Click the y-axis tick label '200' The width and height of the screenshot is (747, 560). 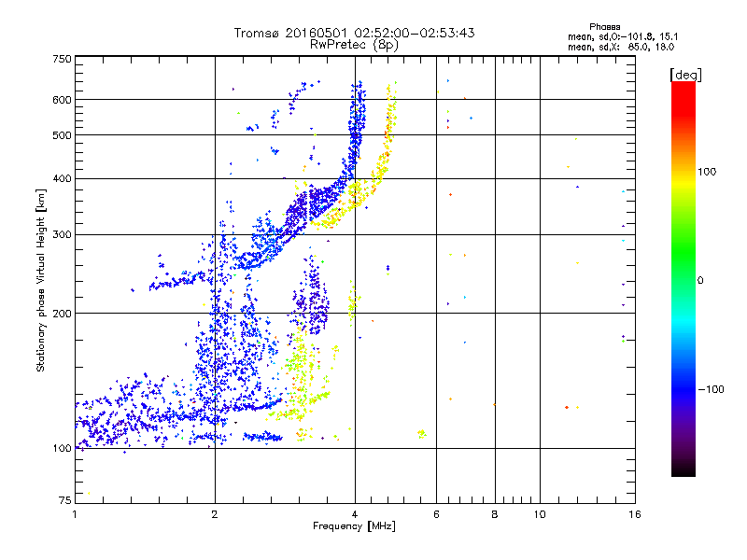(62, 314)
